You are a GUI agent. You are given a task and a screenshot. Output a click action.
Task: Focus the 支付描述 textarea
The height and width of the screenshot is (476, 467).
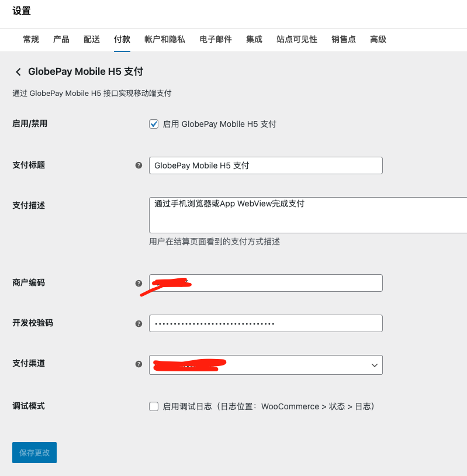(x=307, y=215)
